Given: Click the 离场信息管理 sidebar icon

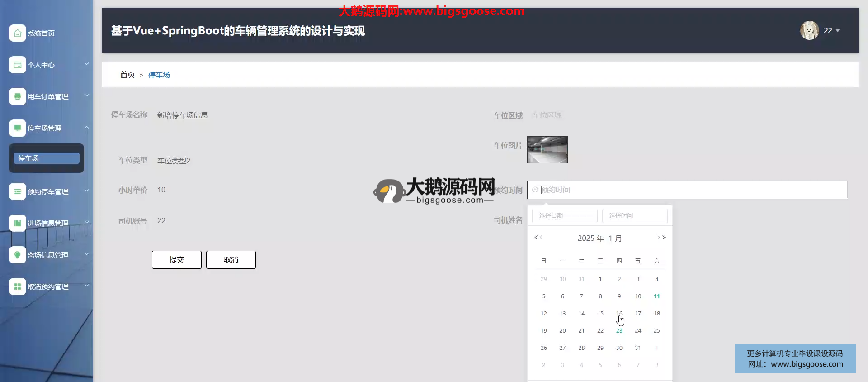Looking at the screenshot, I should (x=17, y=255).
